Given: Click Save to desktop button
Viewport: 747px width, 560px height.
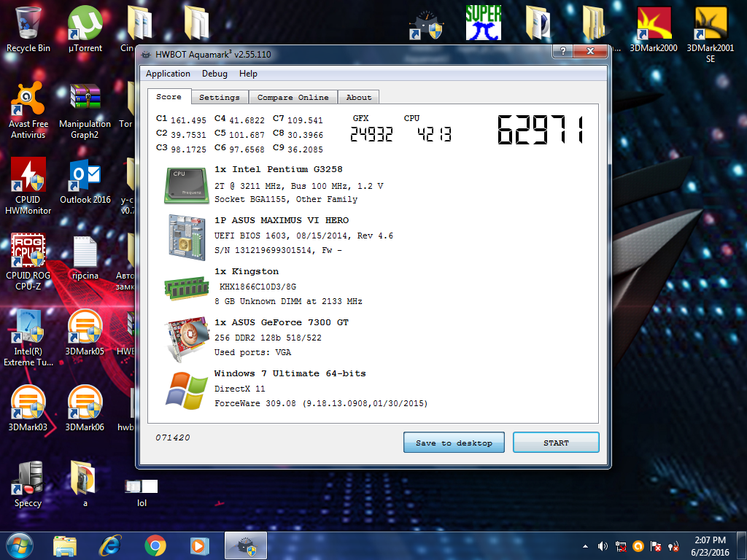Looking at the screenshot, I should (454, 443).
